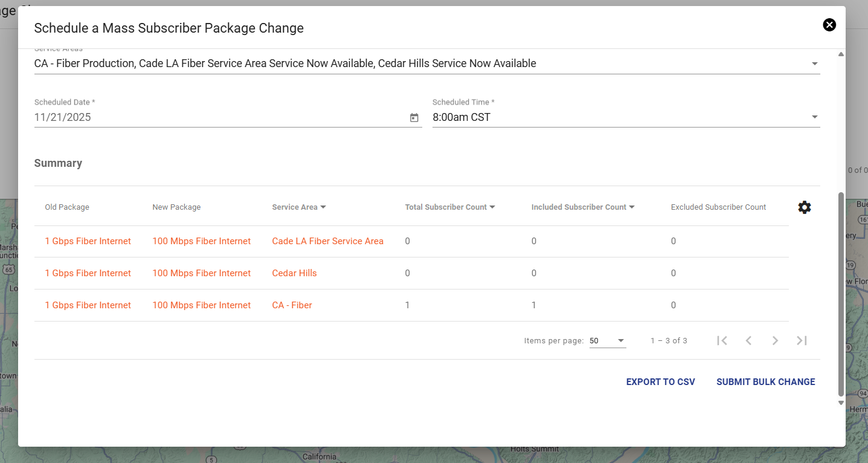Go to previous page of summary table
This screenshot has height=463, width=868.
pyautogui.click(x=748, y=341)
